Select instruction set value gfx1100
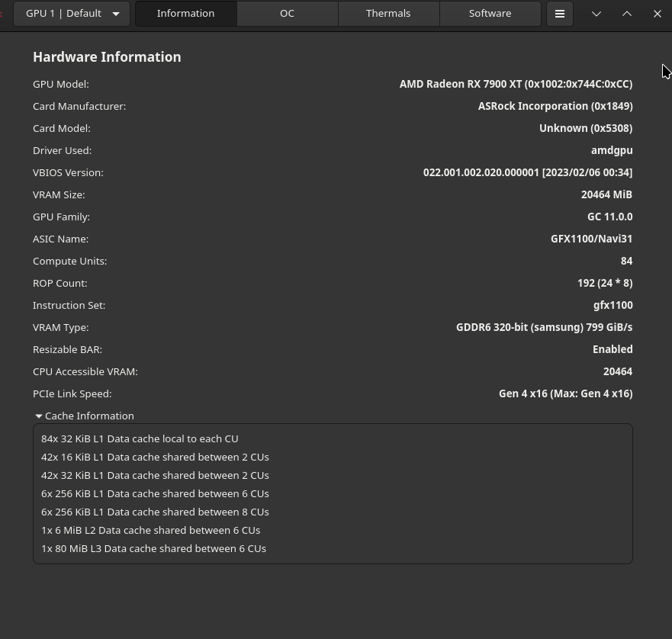This screenshot has height=639, width=672. click(613, 305)
